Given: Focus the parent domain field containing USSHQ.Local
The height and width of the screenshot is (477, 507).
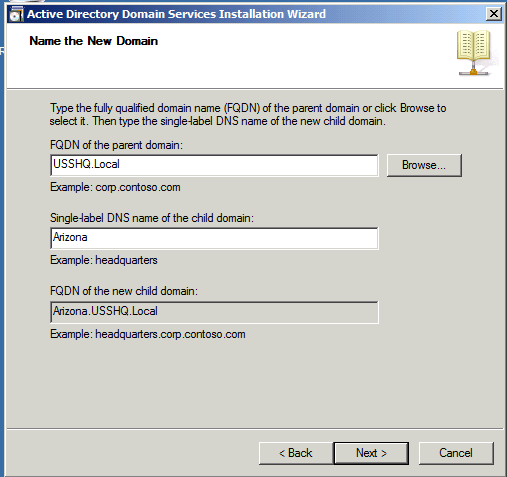Looking at the screenshot, I should [x=214, y=165].
